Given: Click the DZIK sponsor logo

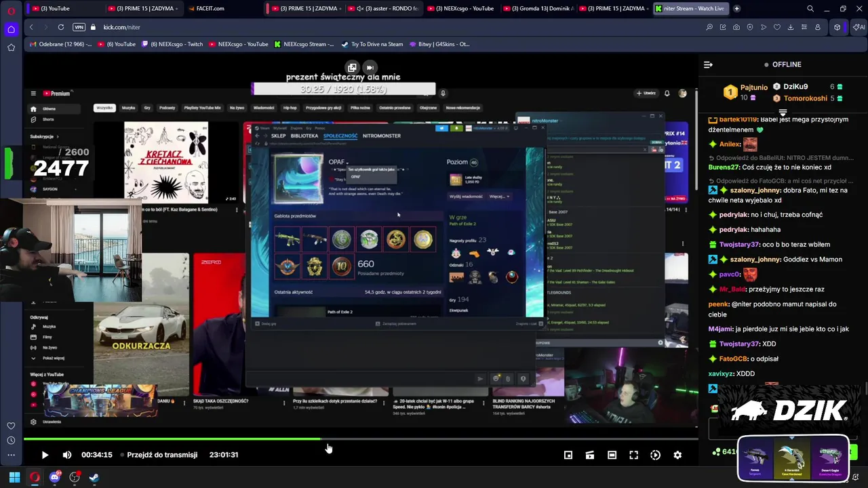Looking at the screenshot, I should pos(789,410).
